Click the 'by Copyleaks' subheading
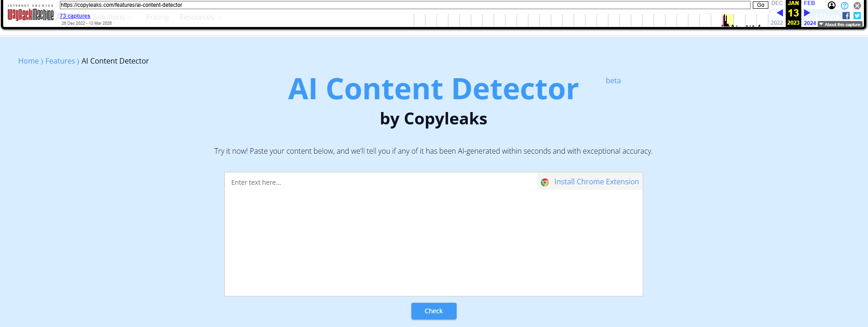The height and width of the screenshot is (327, 868). 433,119
